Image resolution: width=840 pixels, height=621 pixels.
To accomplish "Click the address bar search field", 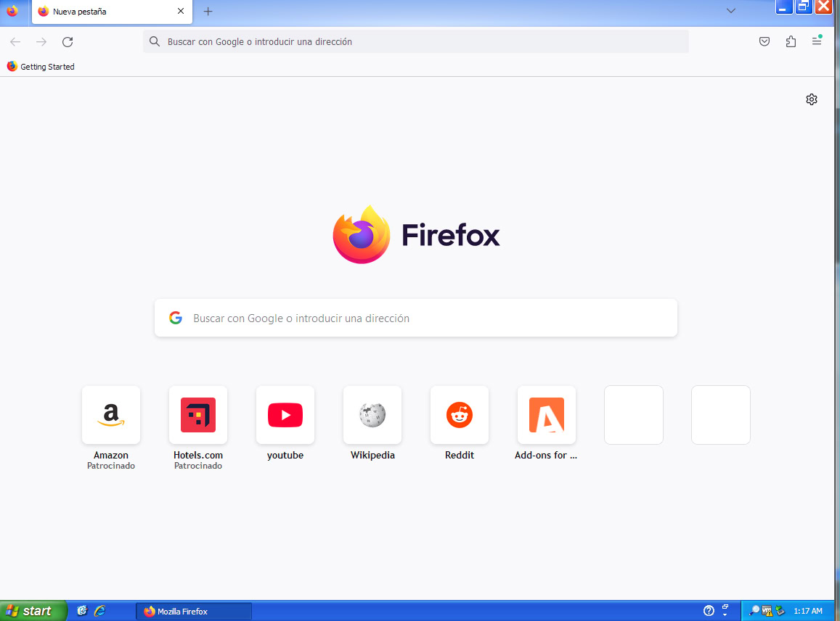I will tap(416, 42).
